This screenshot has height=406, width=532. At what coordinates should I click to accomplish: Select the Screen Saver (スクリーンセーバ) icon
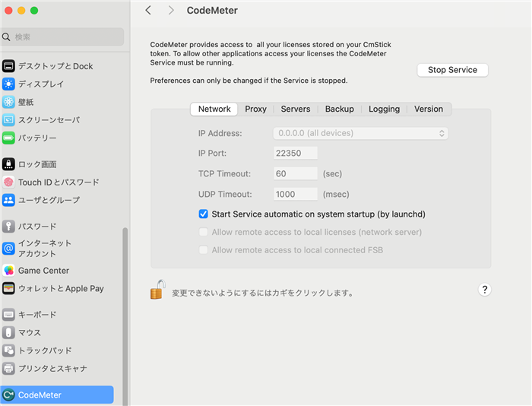click(8, 120)
